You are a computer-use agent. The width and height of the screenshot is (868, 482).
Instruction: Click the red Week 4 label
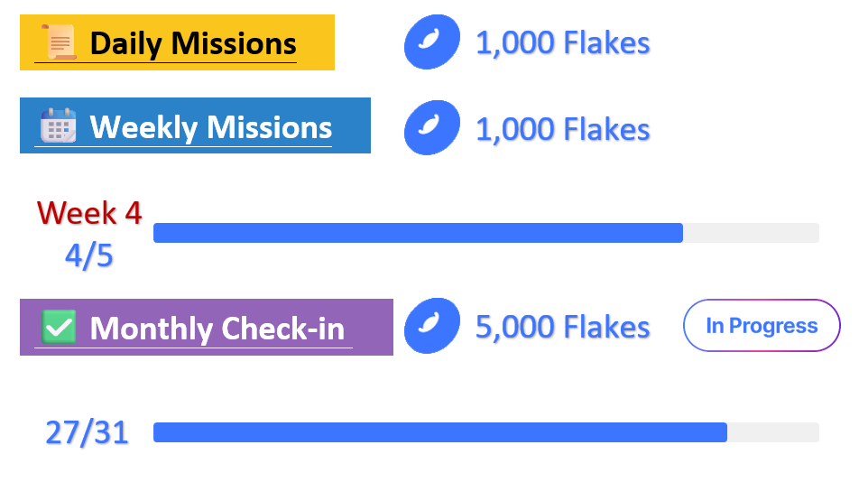pos(89,213)
